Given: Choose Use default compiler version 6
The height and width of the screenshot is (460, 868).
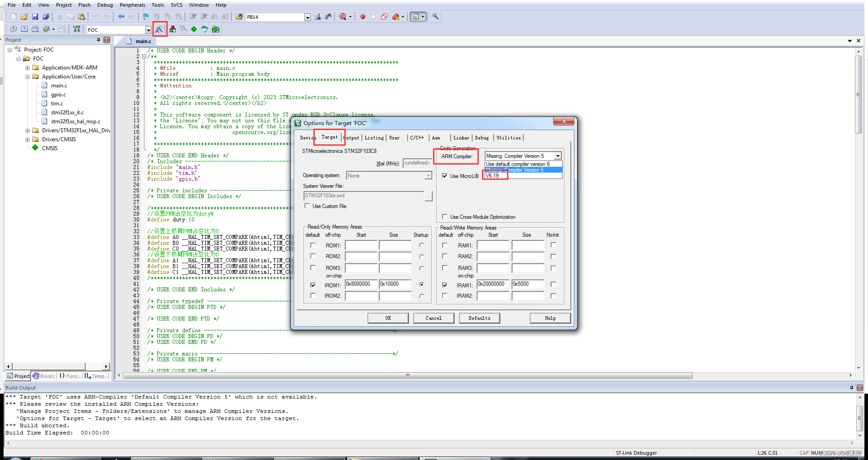Looking at the screenshot, I should [523, 164].
